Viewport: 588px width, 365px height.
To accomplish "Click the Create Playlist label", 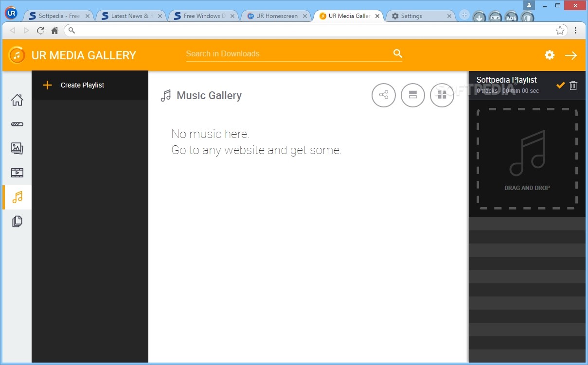I will 83,85.
